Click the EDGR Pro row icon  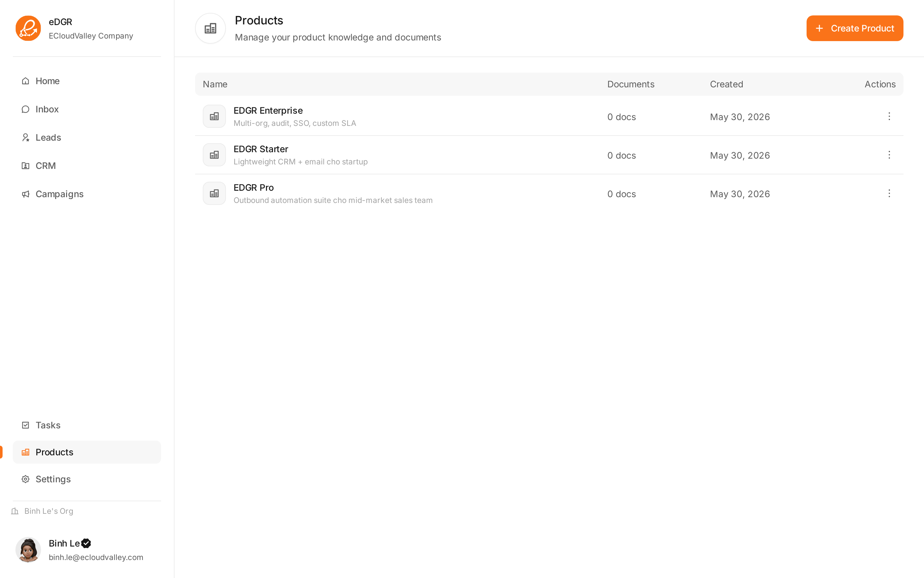pyautogui.click(x=214, y=193)
